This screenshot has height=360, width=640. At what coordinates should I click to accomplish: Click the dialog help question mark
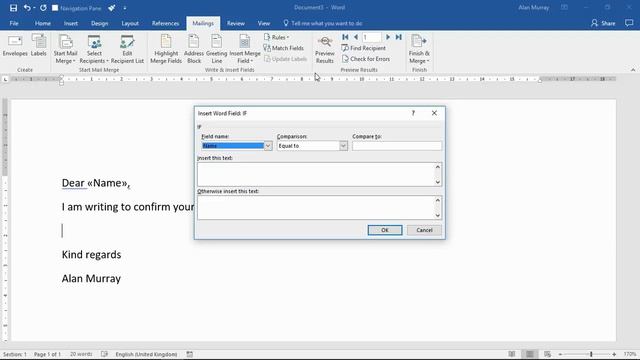pos(413,113)
